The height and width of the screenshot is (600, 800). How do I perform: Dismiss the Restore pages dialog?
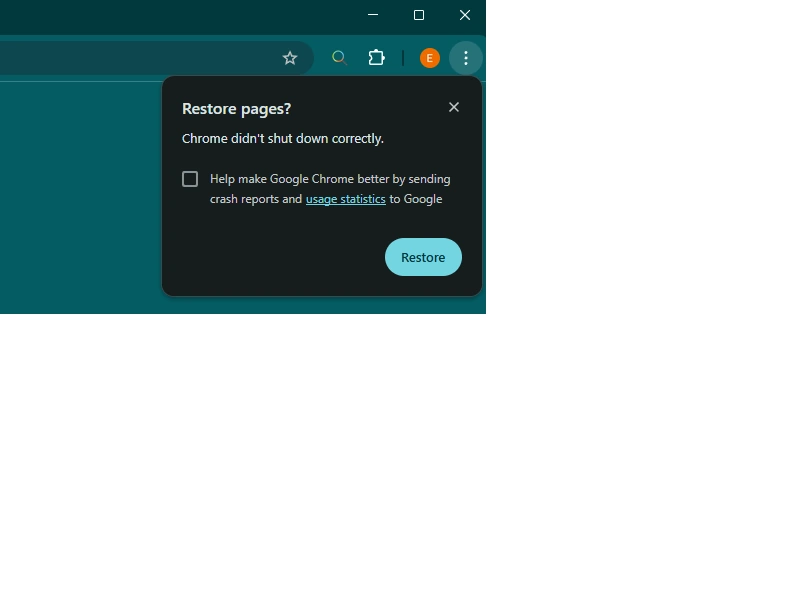tap(454, 107)
